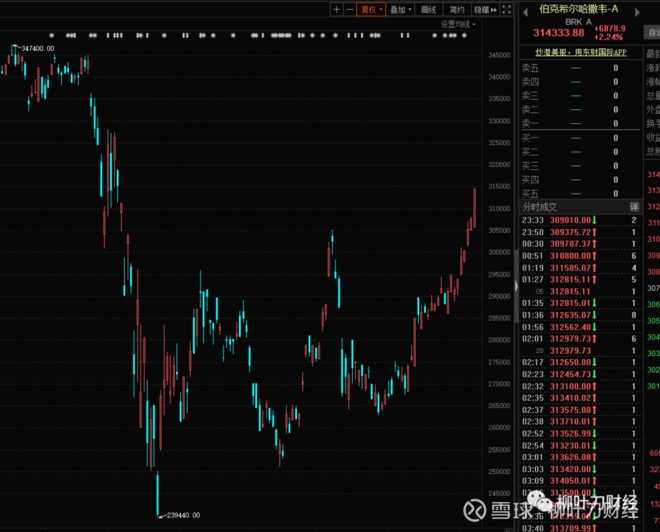The height and width of the screenshot is (532, 660).
Task: Select trade row at 03:40 313709.99
Action: [580, 528]
